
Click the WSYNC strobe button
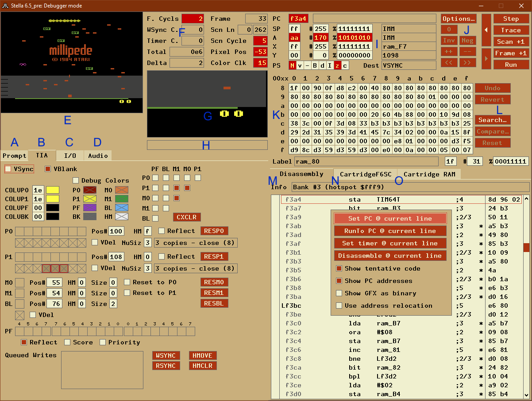166,355
